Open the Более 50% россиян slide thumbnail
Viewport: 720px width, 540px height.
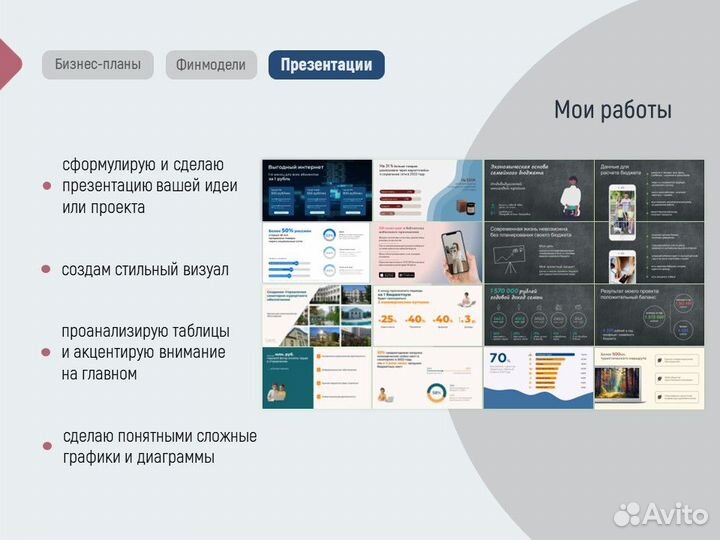tap(316, 253)
